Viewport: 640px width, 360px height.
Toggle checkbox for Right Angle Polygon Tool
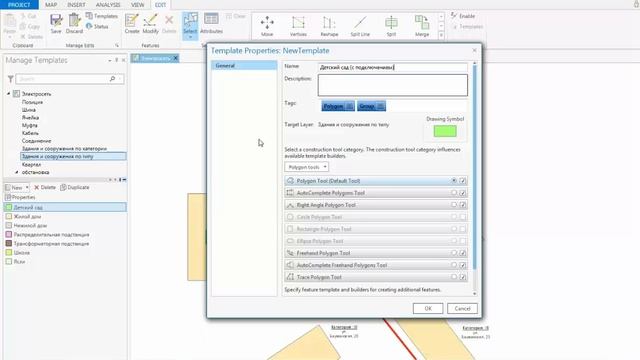coord(462,205)
